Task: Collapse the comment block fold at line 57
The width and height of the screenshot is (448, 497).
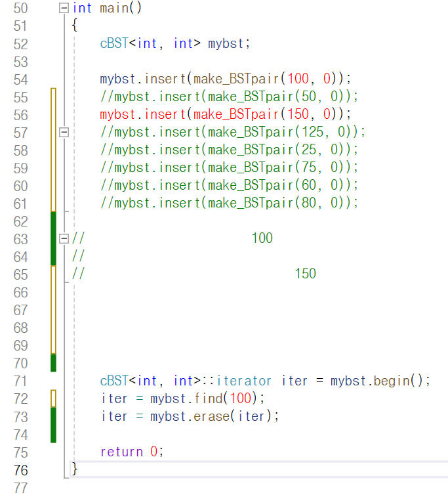Action: pyautogui.click(x=64, y=132)
